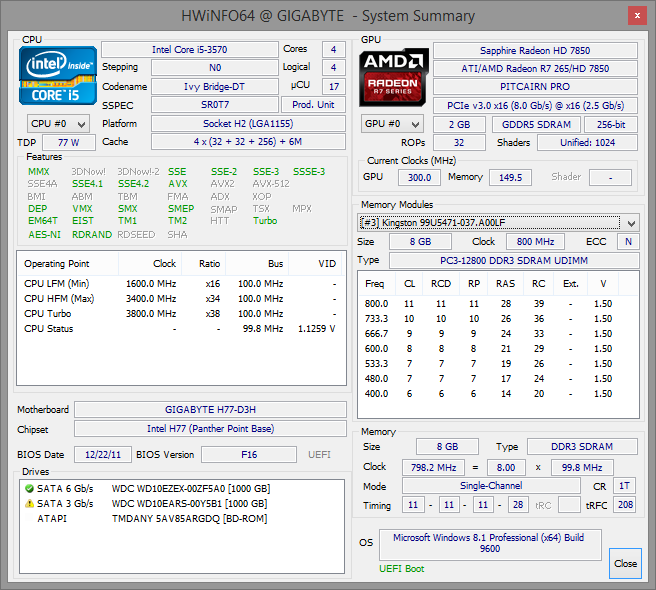
Task: Select the CPU Turbo row
Action: [x=181, y=314]
